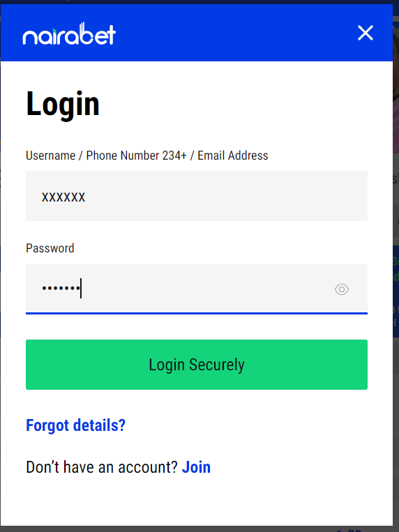Focus the username, phone, or email field

[x=197, y=196]
